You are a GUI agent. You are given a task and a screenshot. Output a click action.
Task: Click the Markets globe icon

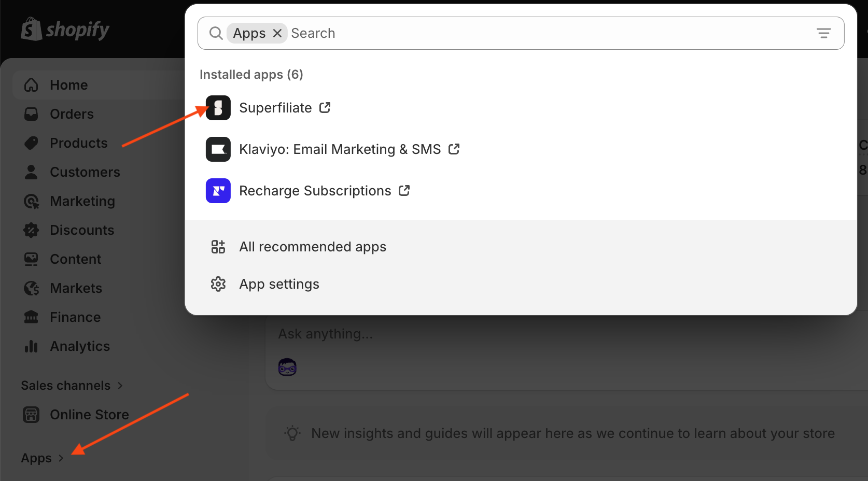31,288
